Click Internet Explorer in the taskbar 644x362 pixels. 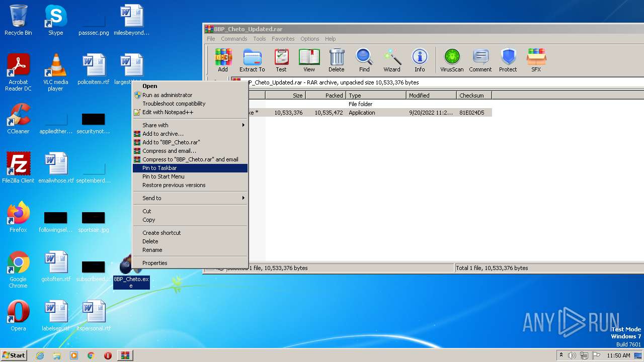coord(40,355)
